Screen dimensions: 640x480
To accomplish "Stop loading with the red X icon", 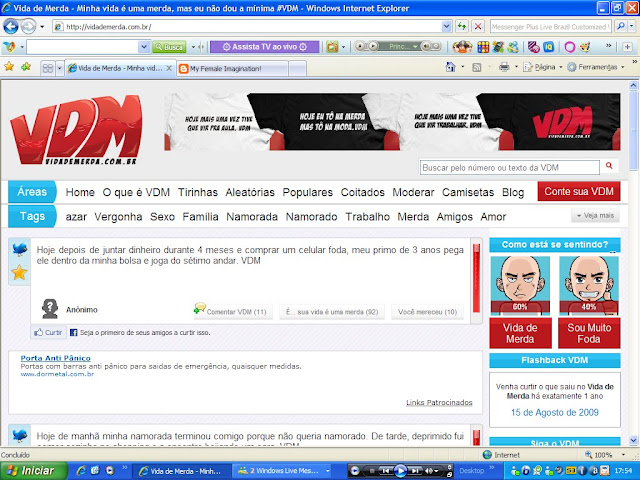I will tap(478, 27).
